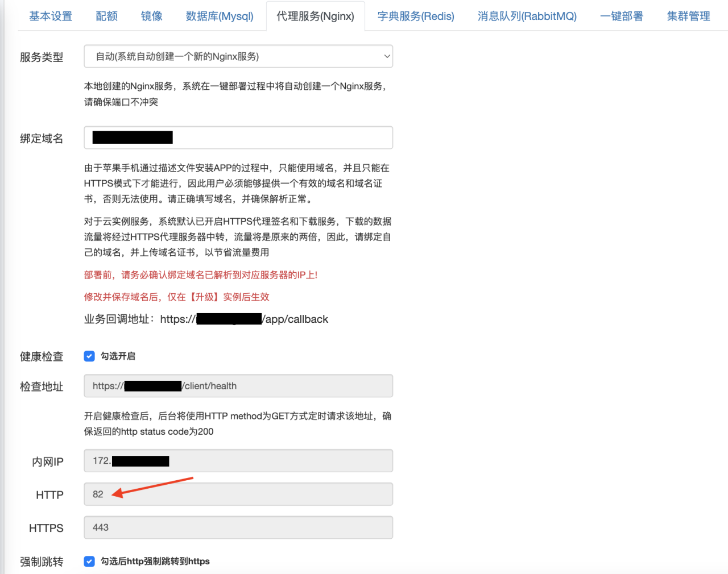Expand the service type selection list
Screen dimensions: 728x574
coord(387,56)
